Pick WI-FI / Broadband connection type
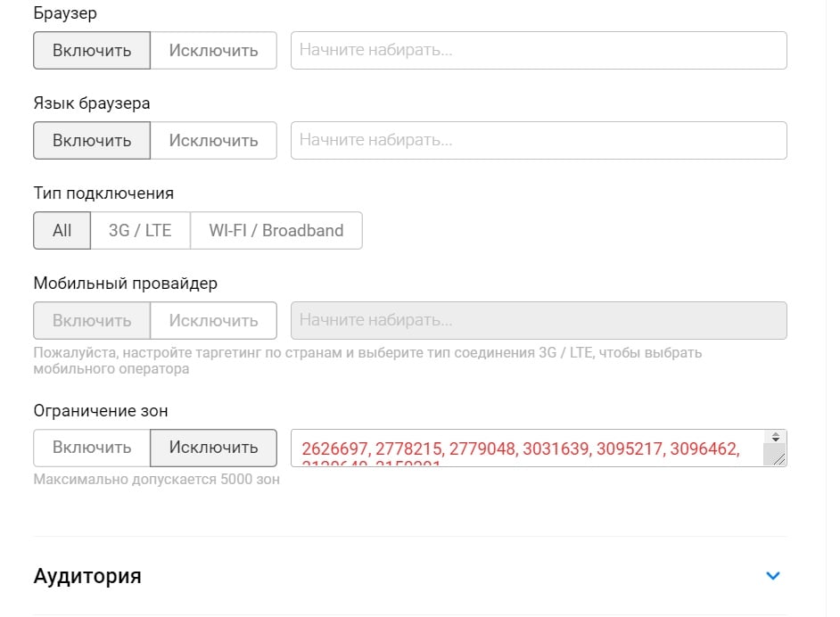The width and height of the screenshot is (840, 617). [x=276, y=230]
